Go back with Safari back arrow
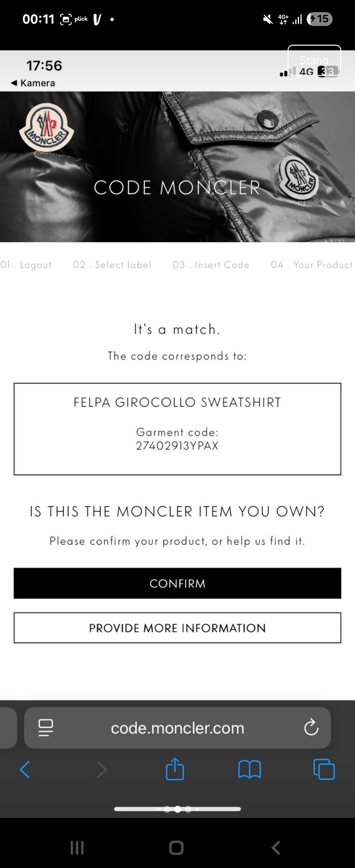 25,769
